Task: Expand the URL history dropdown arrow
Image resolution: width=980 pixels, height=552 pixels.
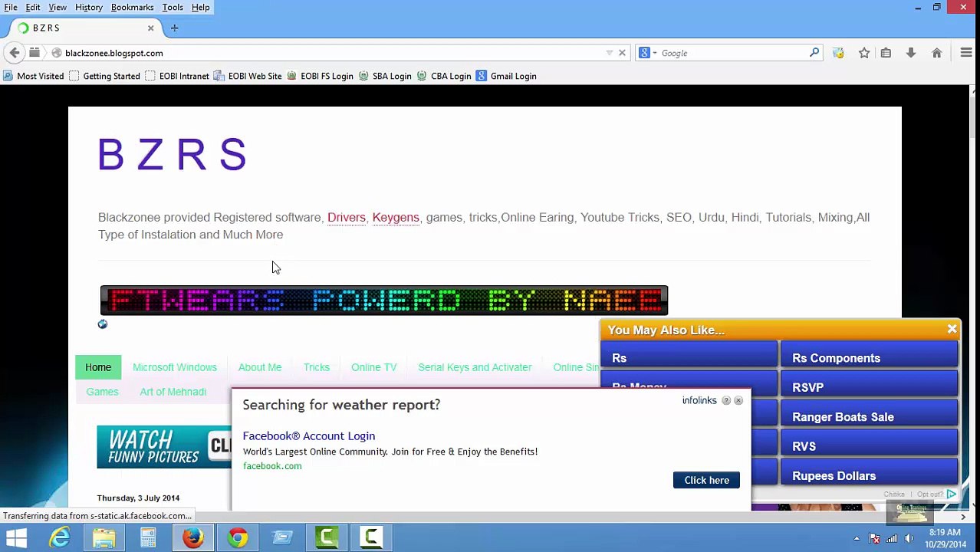Action: pyautogui.click(x=610, y=53)
